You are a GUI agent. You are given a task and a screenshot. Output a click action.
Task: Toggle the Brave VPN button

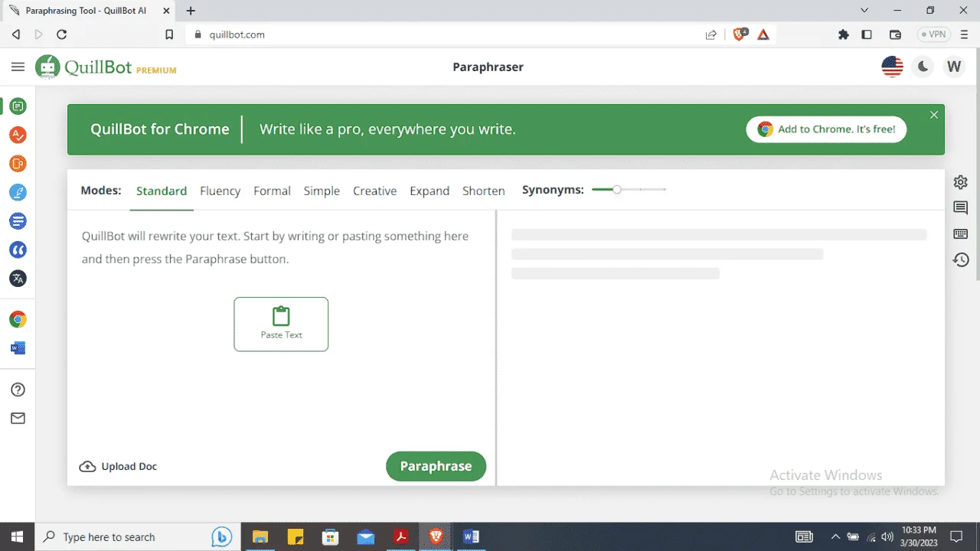coord(933,34)
